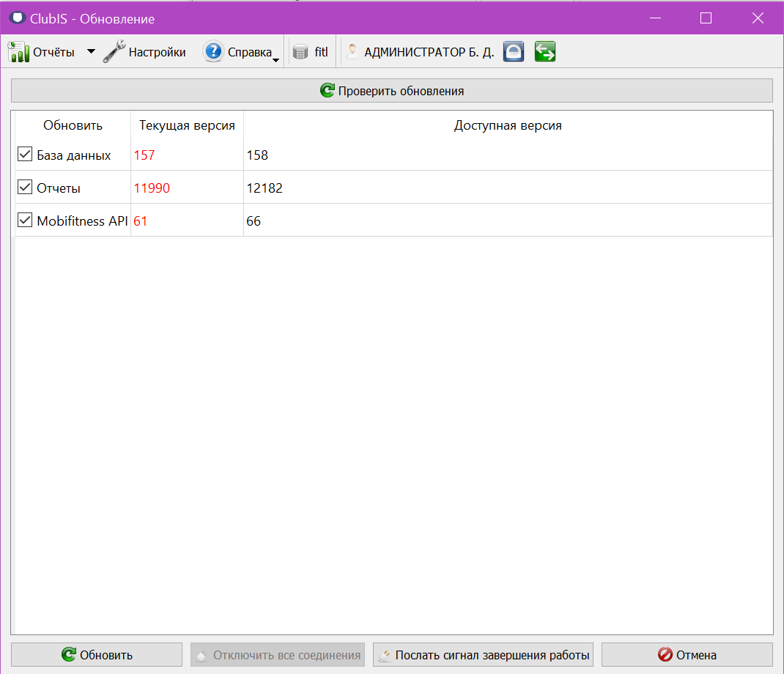
Task: Click the ClubIS app icon in title bar
Action: 18,18
